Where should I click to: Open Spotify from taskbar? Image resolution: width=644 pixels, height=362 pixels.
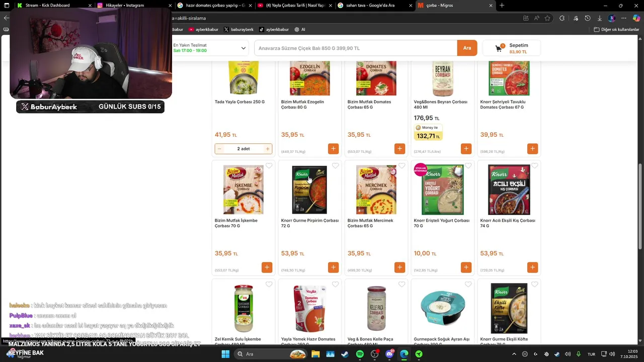(360, 354)
